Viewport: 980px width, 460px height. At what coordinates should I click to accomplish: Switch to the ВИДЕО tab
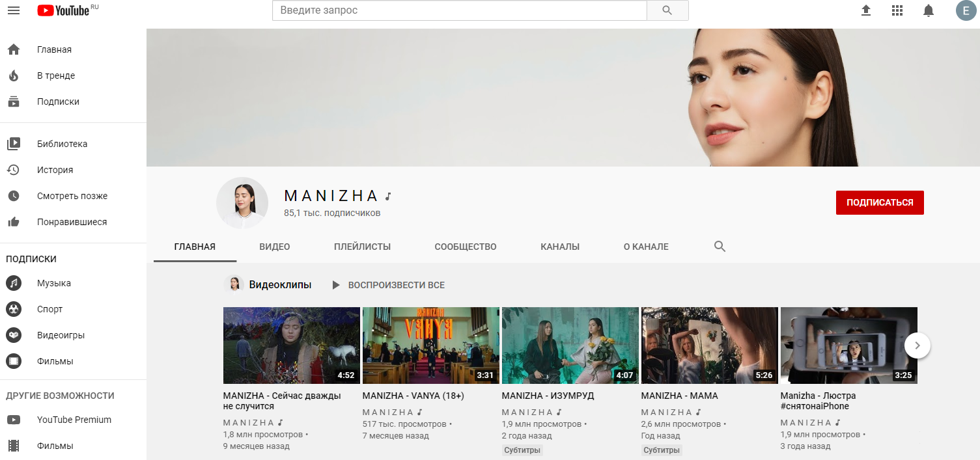pos(275,247)
